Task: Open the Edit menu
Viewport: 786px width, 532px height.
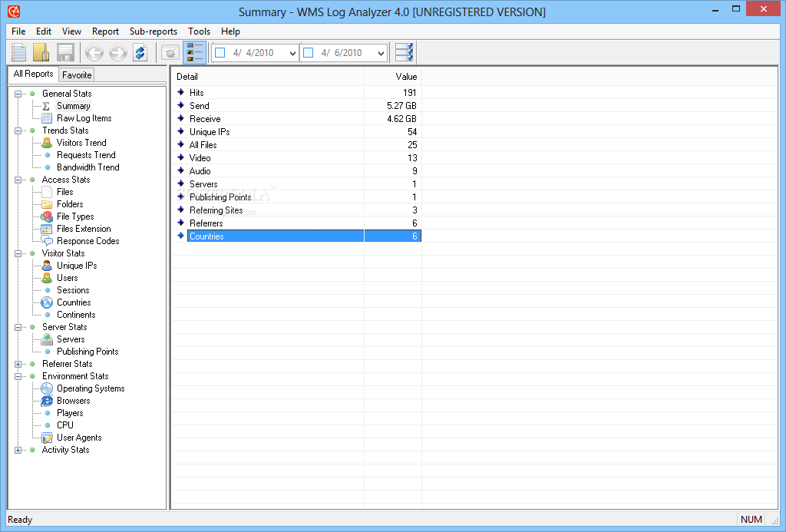Action: 44,31
